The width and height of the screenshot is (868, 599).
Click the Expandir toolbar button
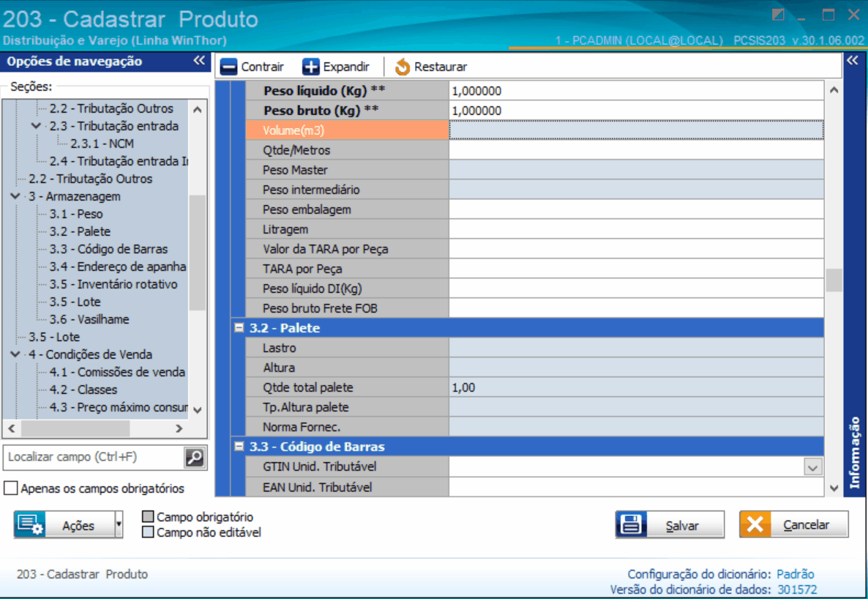tap(336, 67)
